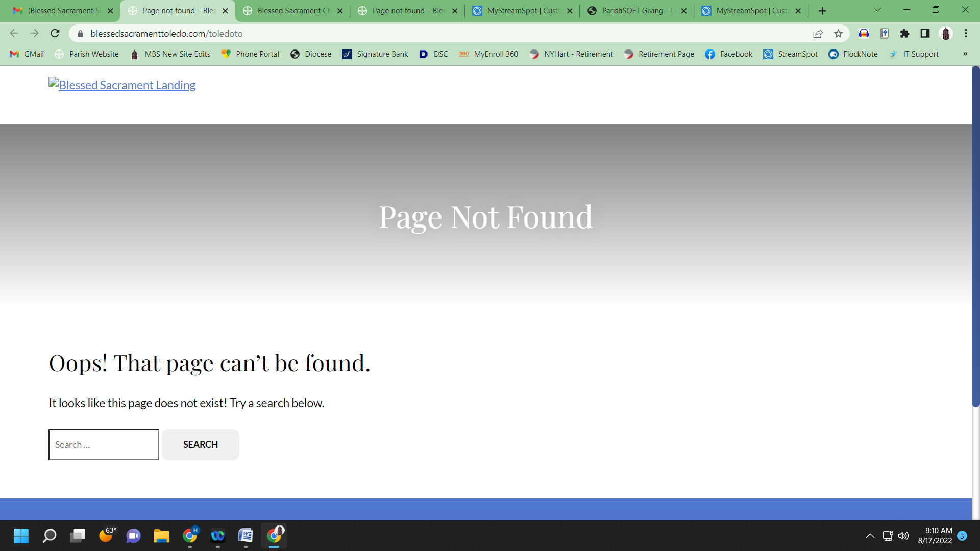Click the Search text field
The width and height of the screenshot is (980, 551).
coord(104,444)
